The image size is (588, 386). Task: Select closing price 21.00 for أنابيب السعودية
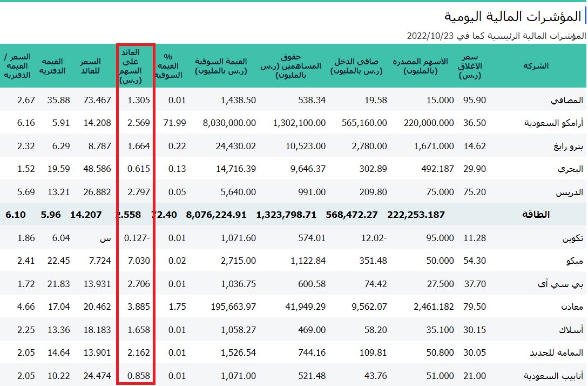tap(475, 376)
